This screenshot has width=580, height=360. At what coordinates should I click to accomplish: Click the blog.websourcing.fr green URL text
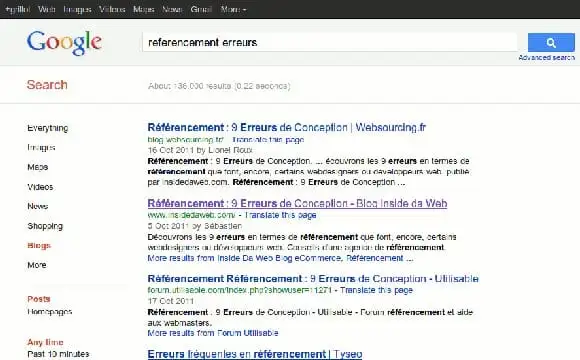tap(186, 140)
